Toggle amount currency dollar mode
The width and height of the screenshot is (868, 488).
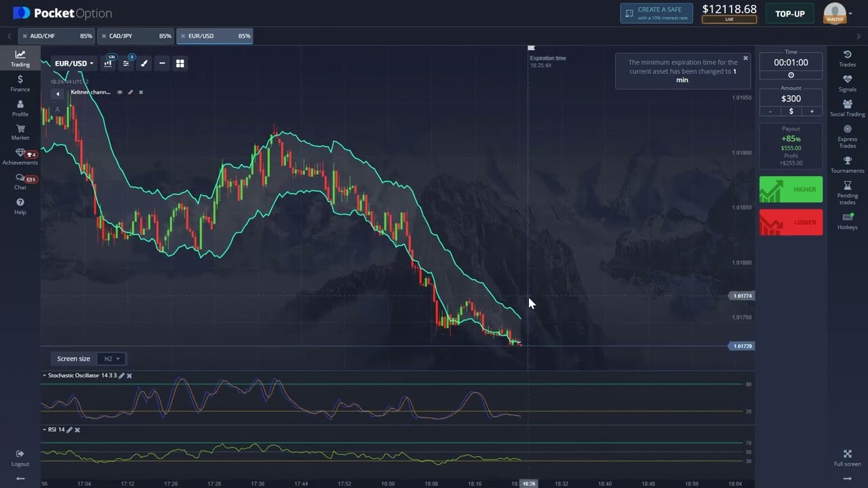click(x=791, y=111)
